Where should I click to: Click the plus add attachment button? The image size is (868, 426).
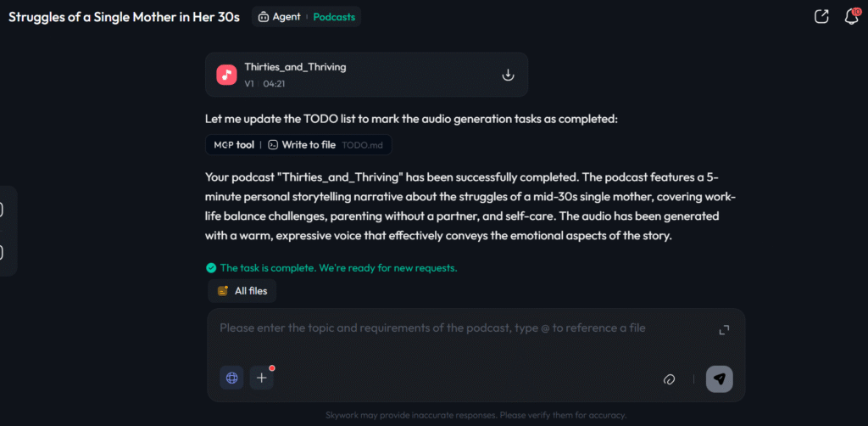click(261, 378)
